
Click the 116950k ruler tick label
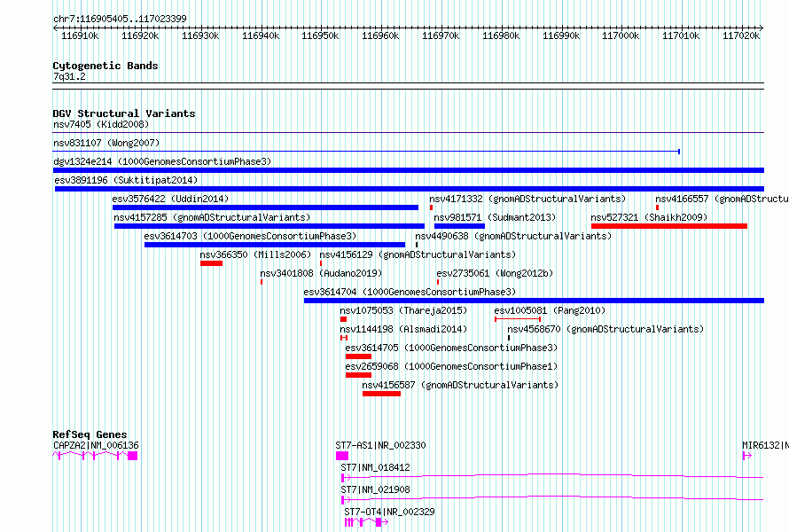click(320, 35)
